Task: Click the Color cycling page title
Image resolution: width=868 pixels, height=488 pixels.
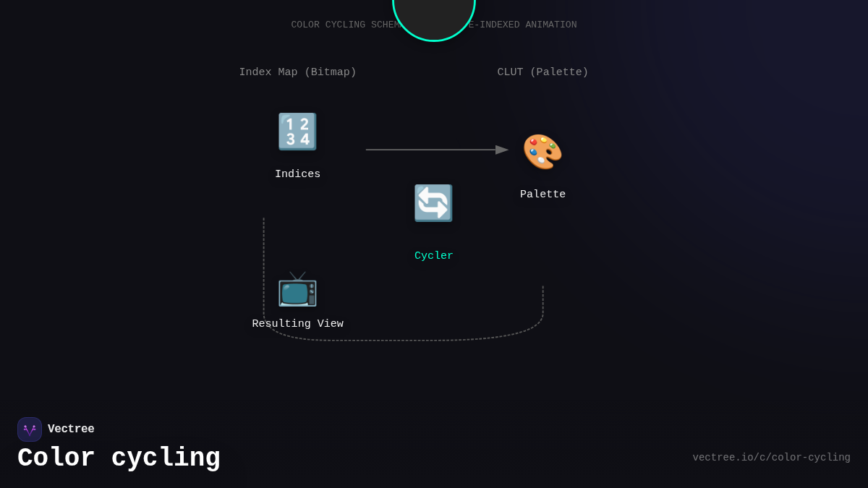Action: 119,457
